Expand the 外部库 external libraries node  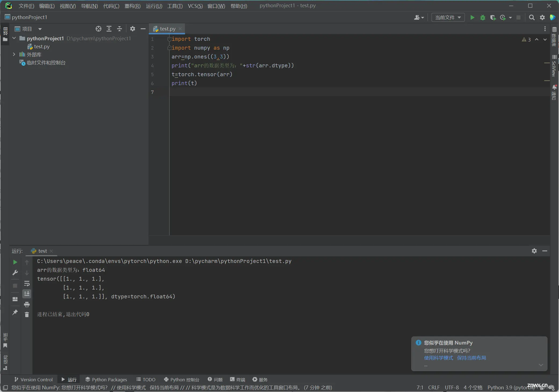(x=14, y=54)
